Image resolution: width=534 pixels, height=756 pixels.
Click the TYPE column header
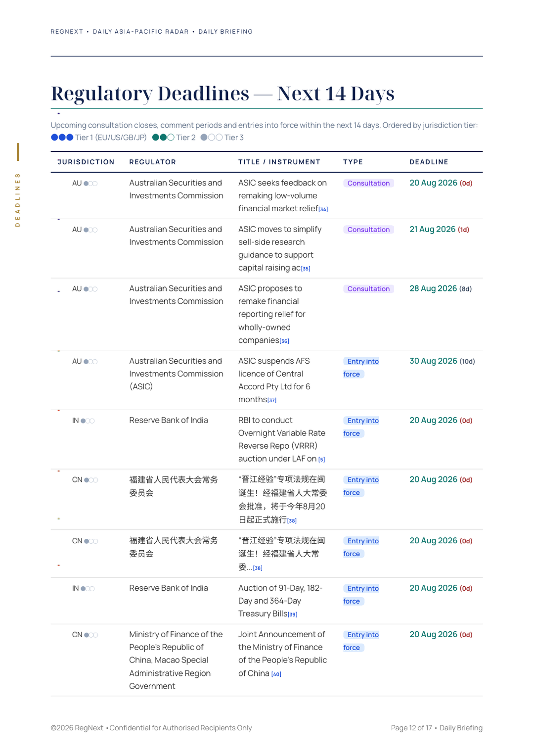[353, 162]
